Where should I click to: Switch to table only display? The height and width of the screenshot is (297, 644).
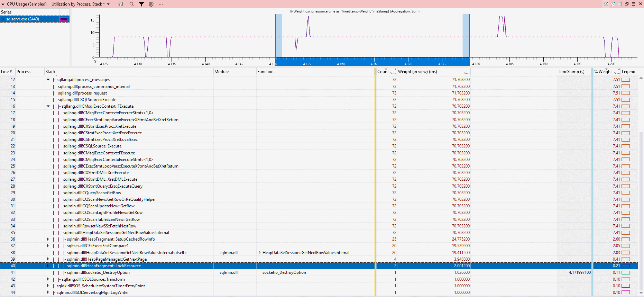[620, 4]
